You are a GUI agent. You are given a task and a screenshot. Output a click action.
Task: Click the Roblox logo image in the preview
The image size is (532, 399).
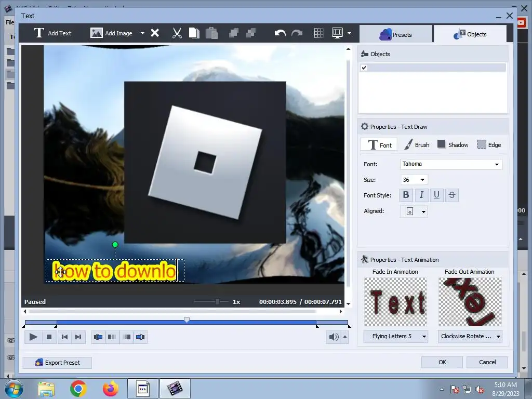coord(205,162)
